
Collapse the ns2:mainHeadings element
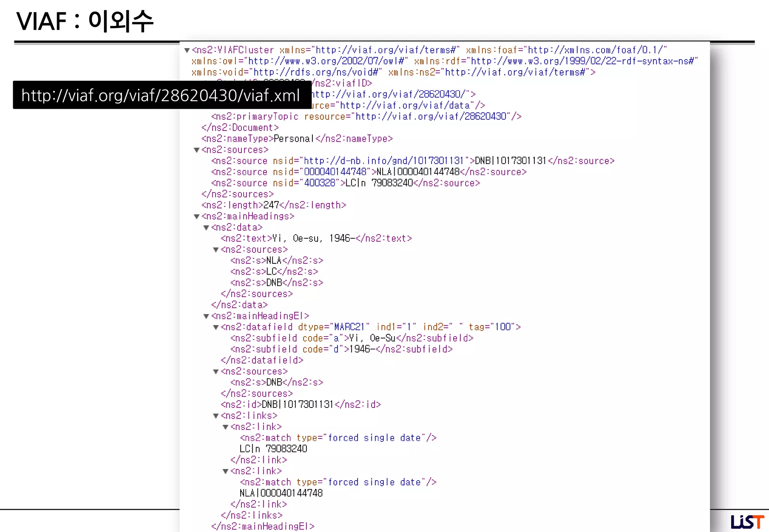click(196, 216)
